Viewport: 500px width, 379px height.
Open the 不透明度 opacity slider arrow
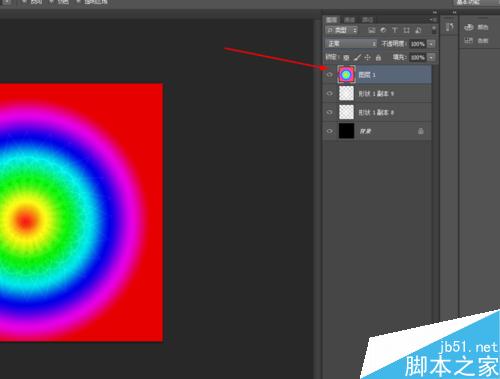point(431,44)
